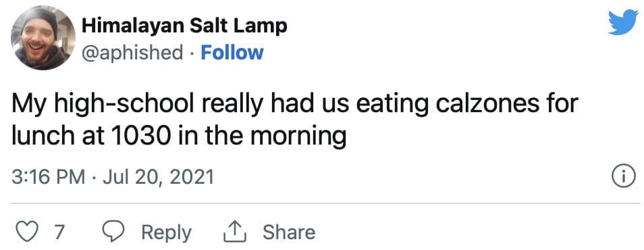Click the blue Twitter bird logo

tap(623, 22)
